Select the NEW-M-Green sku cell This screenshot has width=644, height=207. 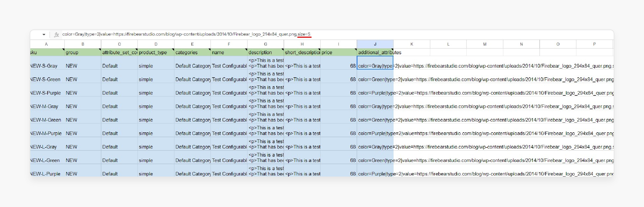coord(47,117)
